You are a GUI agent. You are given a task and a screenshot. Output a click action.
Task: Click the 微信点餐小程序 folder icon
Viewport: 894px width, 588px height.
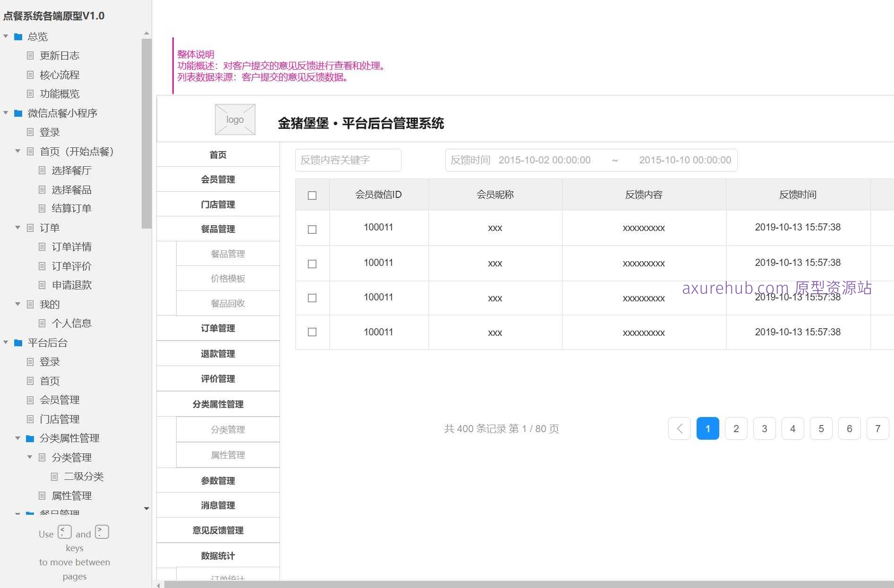pos(18,113)
